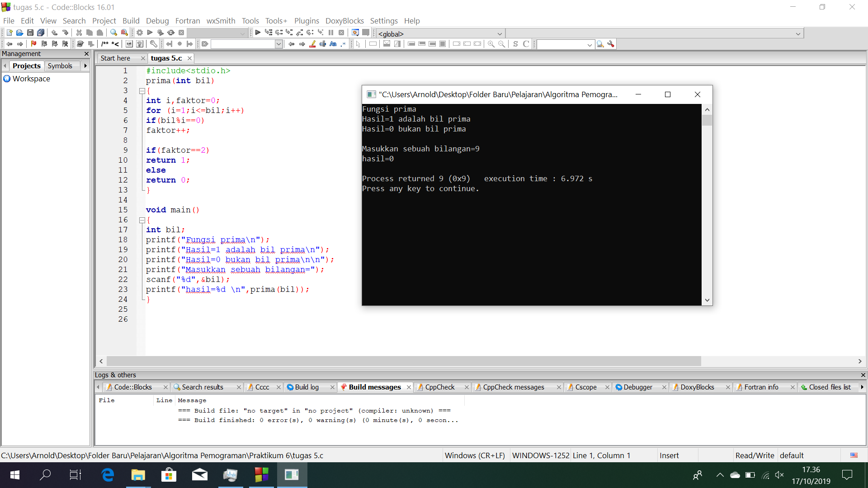
Task: Click the editor horizontal scrollbar
Action: pos(404,361)
